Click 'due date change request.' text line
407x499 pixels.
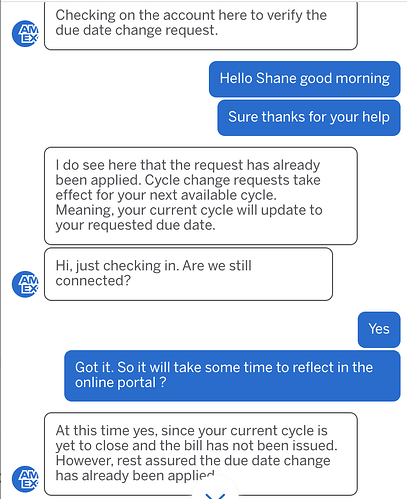tap(137, 30)
